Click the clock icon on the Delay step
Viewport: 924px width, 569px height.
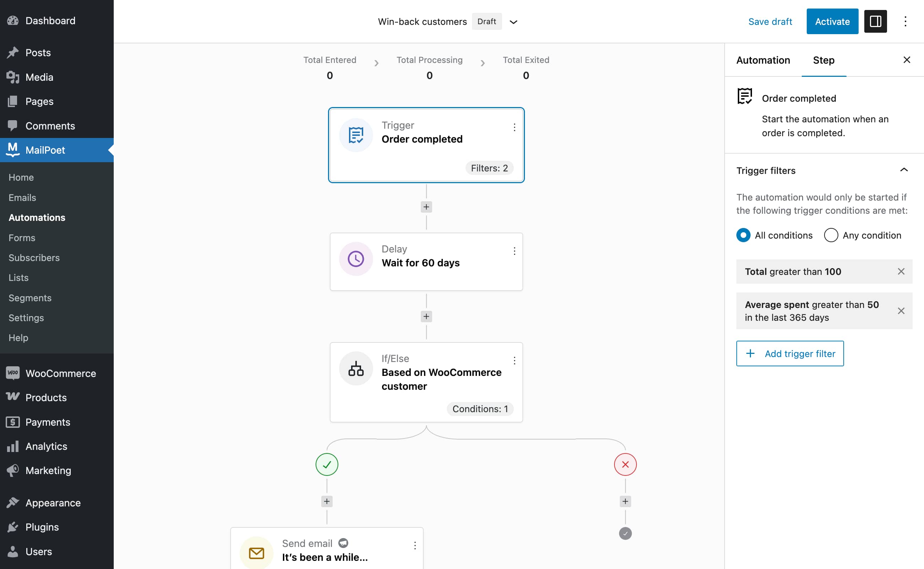pos(355,259)
